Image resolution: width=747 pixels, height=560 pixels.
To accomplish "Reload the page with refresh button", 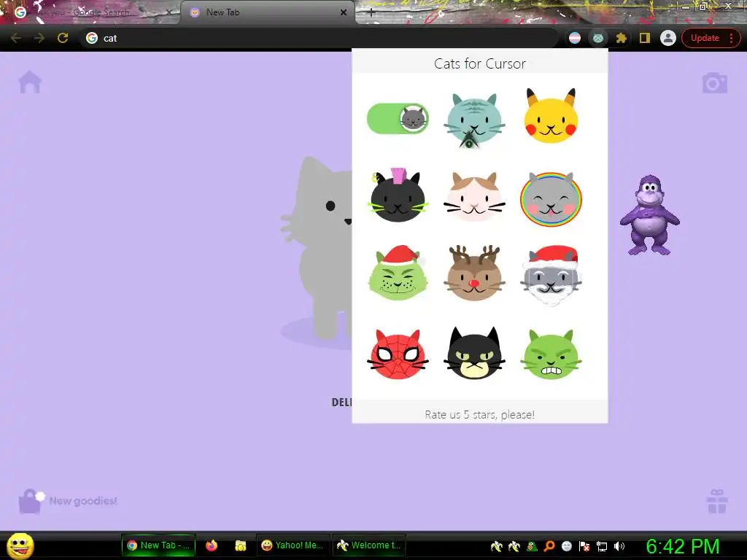I will click(63, 38).
